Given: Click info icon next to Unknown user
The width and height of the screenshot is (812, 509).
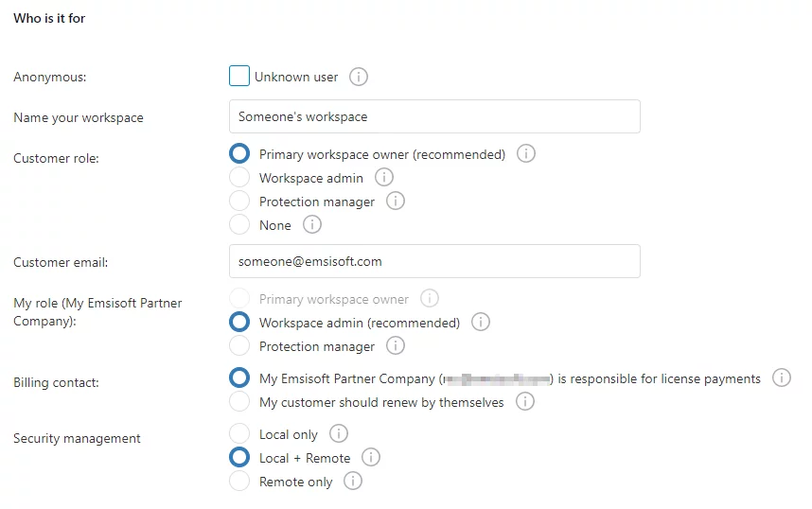Looking at the screenshot, I should [x=359, y=77].
